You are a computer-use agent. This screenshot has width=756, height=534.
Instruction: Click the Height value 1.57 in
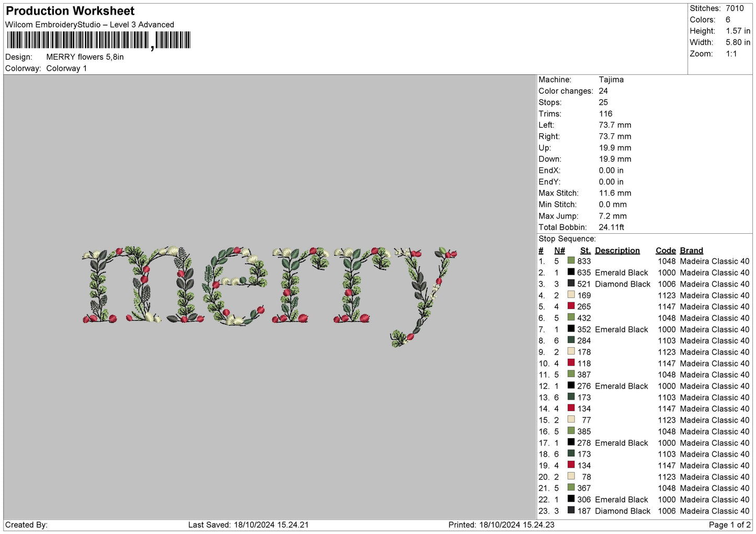coord(738,31)
